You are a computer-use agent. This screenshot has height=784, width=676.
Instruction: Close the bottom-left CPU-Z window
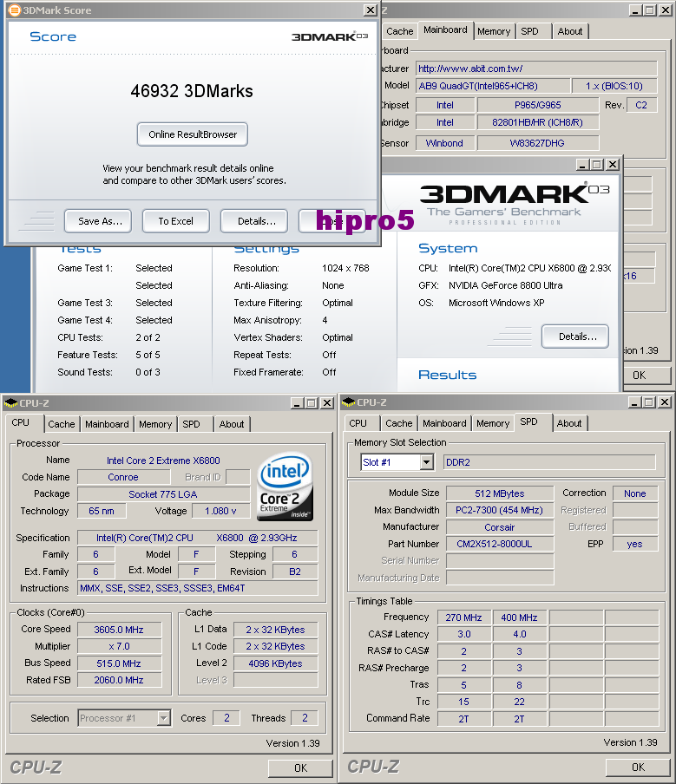(x=327, y=403)
